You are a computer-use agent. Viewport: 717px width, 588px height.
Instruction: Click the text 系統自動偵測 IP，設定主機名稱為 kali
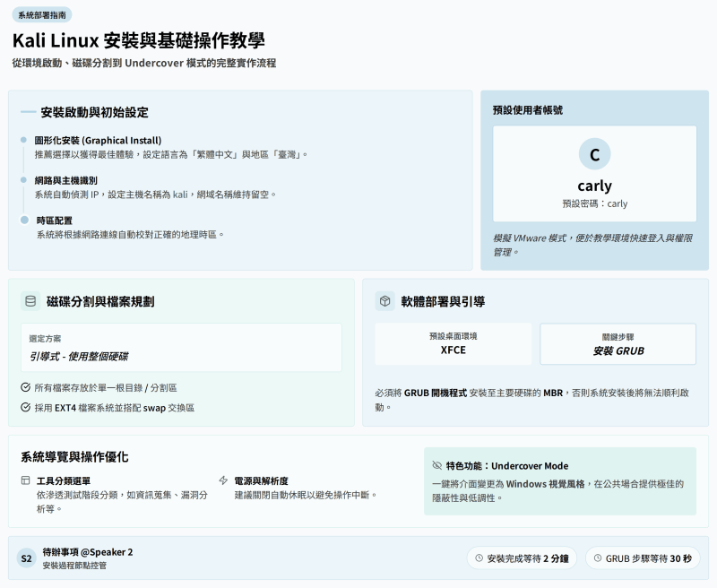pyautogui.click(x=155, y=195)
